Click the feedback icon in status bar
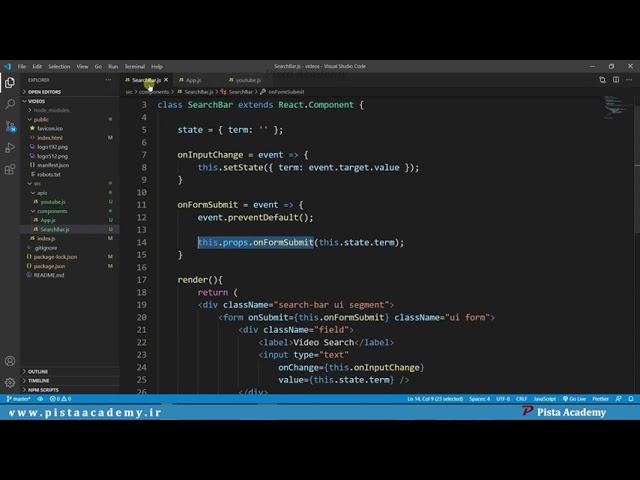640x480 pixels. [x=618, y=399]
